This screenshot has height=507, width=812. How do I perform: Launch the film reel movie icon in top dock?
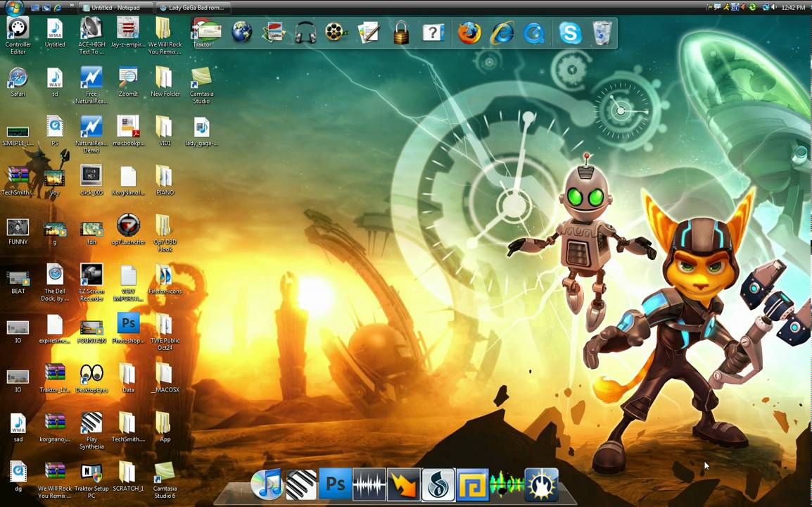tap(336, 33)
